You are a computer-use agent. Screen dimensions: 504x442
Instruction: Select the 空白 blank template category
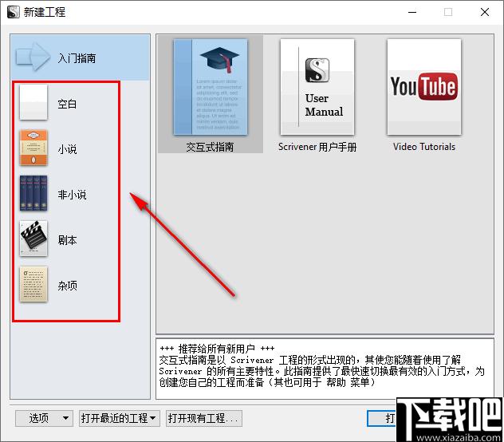pyautogui.click(x=80, y=103)
